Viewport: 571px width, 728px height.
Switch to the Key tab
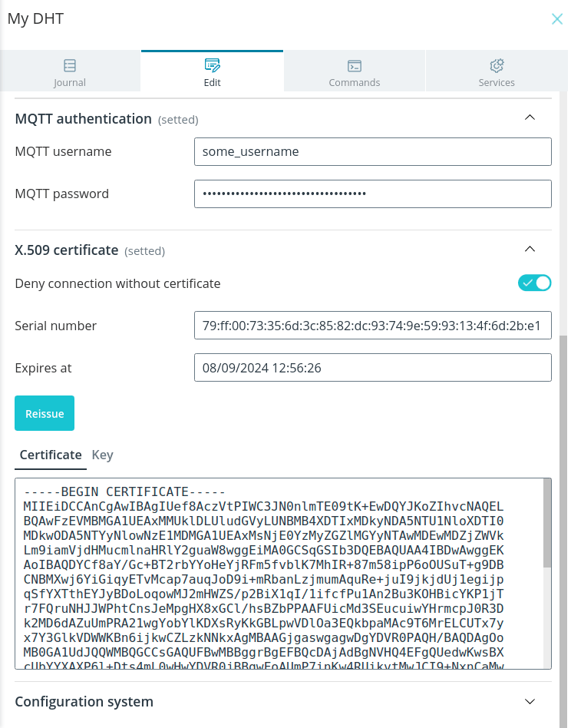103,455
